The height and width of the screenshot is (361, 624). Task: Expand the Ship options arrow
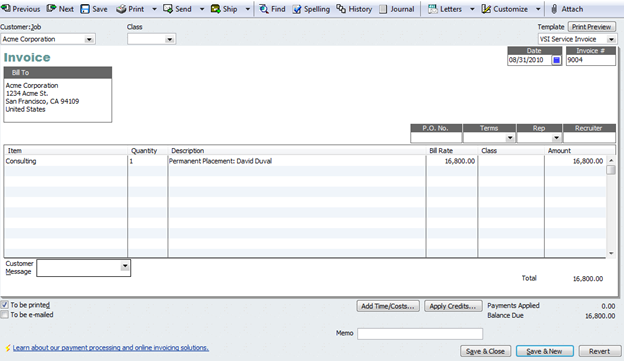pyautogui.click(x=248, y=9)
